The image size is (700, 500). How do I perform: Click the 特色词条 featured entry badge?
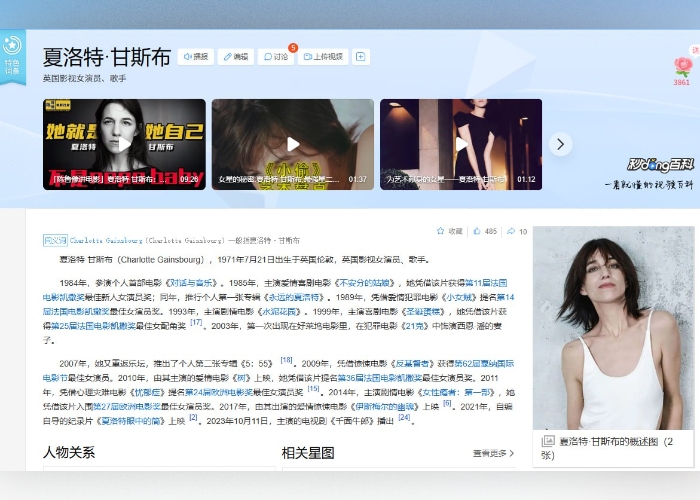(x=12, y=58)
